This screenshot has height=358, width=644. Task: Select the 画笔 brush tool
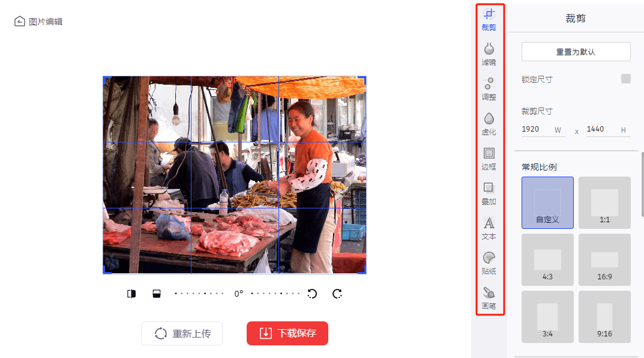coord(489,298)
